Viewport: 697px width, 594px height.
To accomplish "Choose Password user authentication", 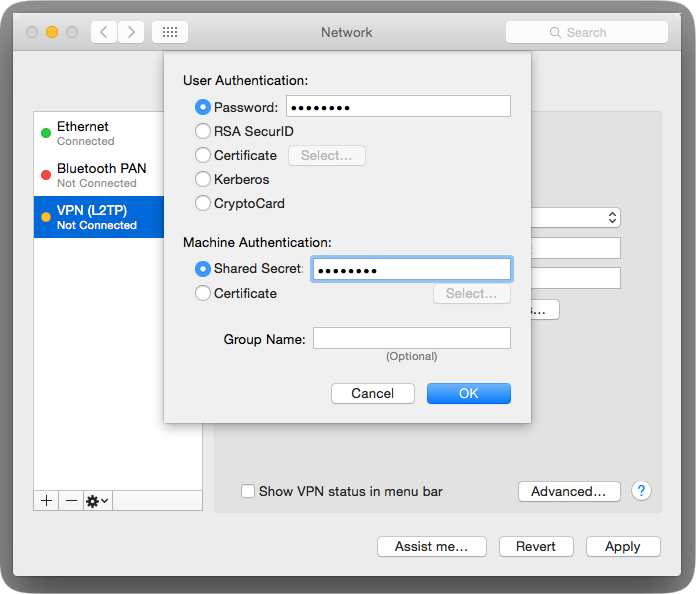I will pyautogui.click(x=203, y=107).
